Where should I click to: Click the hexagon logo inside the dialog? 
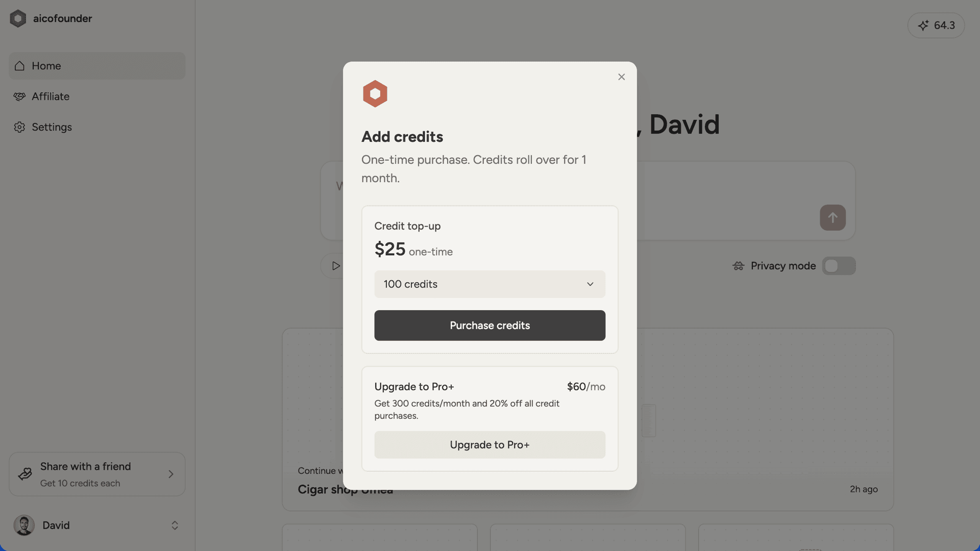click(x=375, y=93)
